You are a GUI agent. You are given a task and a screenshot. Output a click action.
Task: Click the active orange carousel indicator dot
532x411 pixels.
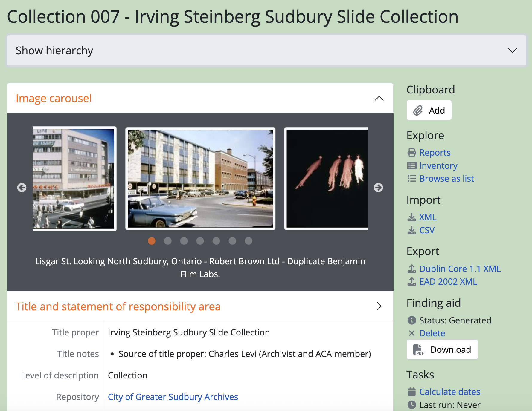(x=152, y=241)
